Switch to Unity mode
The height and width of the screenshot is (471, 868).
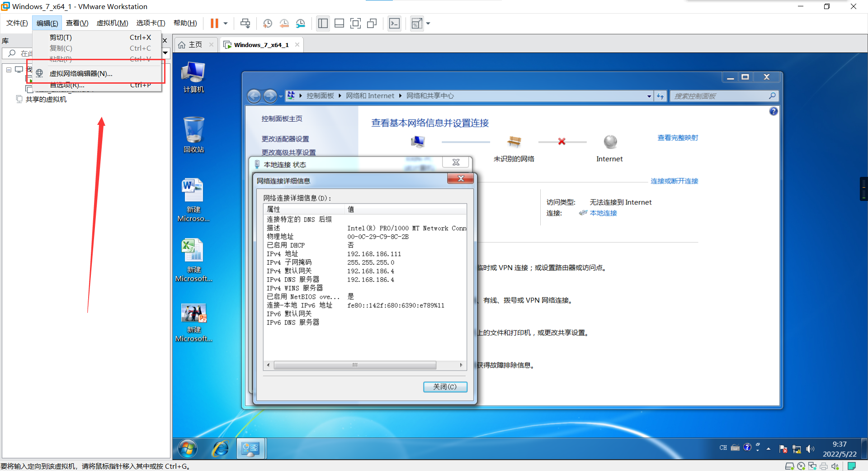[372, 23]
